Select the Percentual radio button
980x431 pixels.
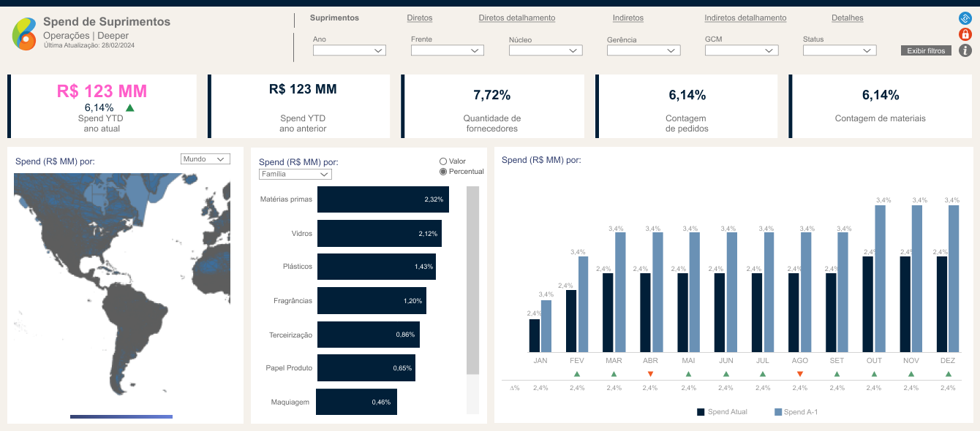coord(443,172)
